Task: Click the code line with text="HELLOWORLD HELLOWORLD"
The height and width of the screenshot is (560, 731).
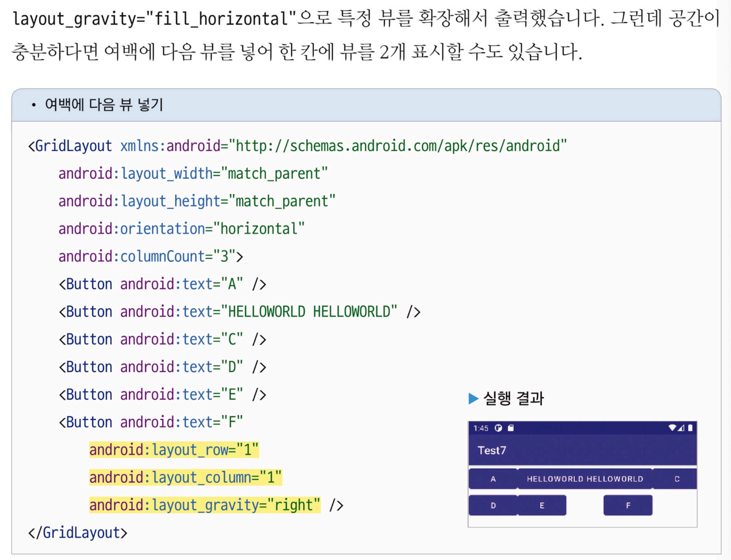Action: [239, 312]
